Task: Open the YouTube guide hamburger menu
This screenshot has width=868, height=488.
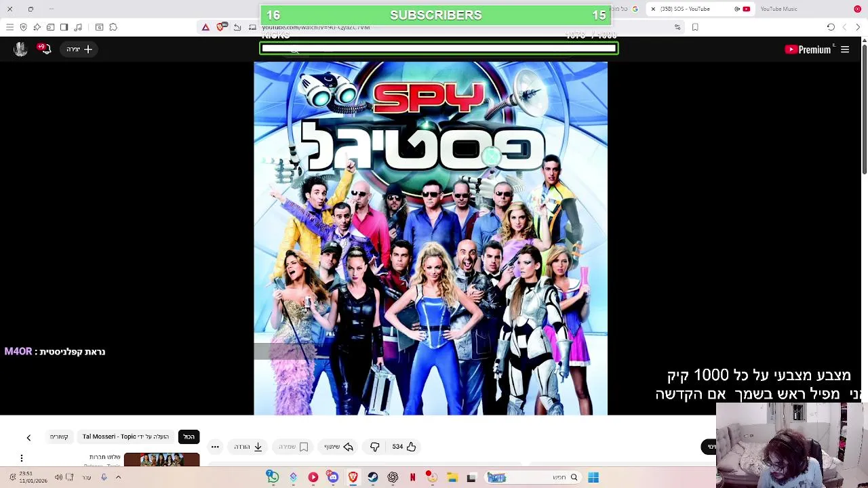Action: tap(845, 49)
